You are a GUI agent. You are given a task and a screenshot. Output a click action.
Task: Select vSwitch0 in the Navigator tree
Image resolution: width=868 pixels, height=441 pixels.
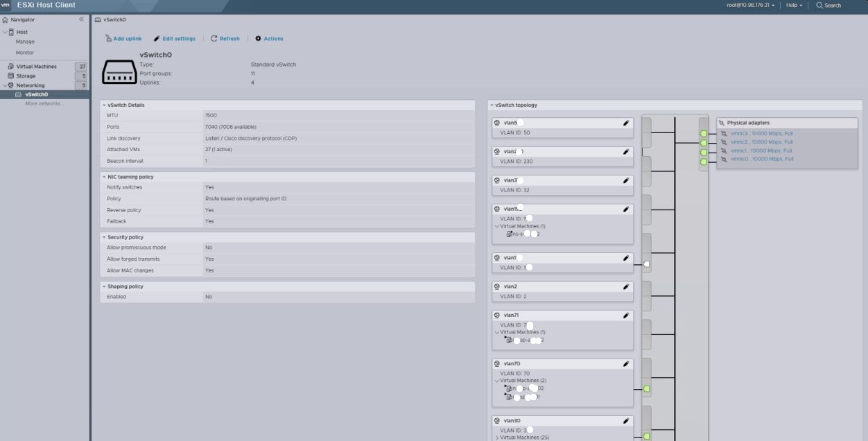click(37, 94)
